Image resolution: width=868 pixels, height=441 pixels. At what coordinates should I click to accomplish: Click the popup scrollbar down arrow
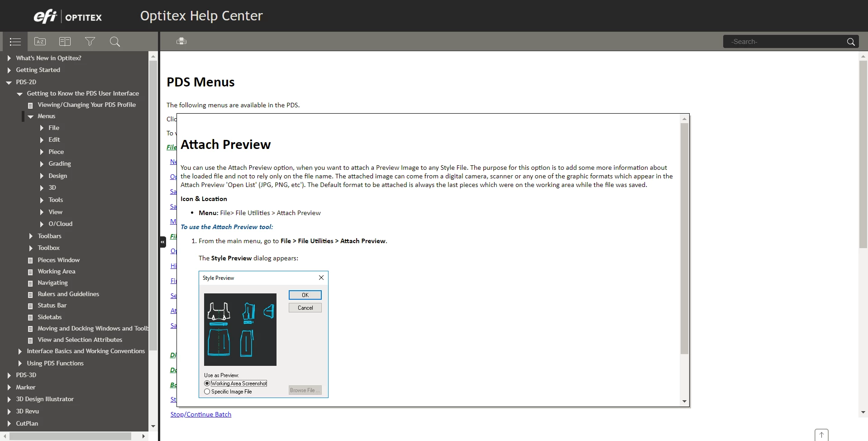(684, 402)
